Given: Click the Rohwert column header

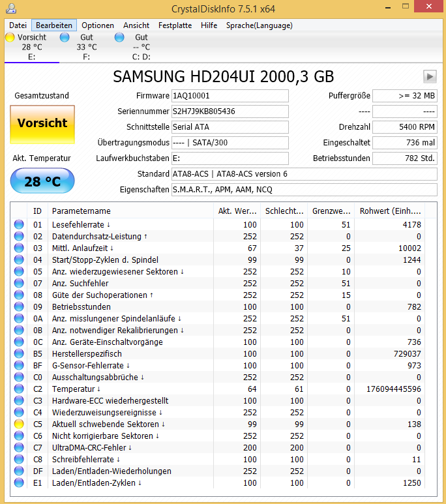Looking at the screenshot, I should pyautogui.click(x=390, y=211).
